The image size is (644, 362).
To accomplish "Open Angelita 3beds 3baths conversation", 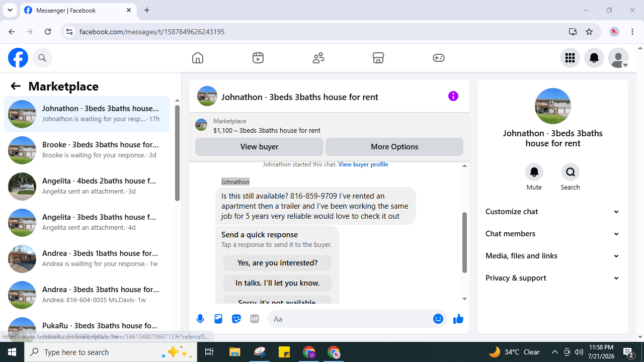I will pos(87,223).
